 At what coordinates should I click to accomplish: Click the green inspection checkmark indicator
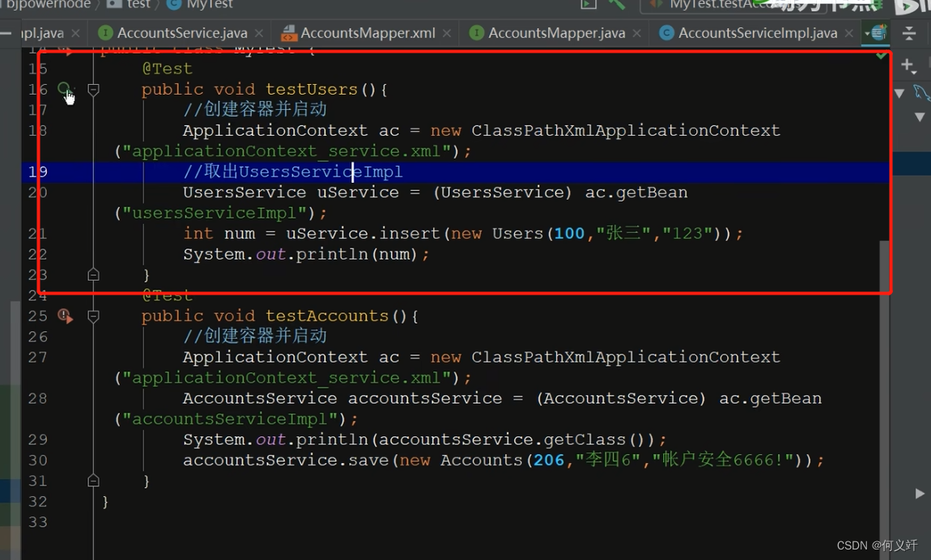coord(882,55)
